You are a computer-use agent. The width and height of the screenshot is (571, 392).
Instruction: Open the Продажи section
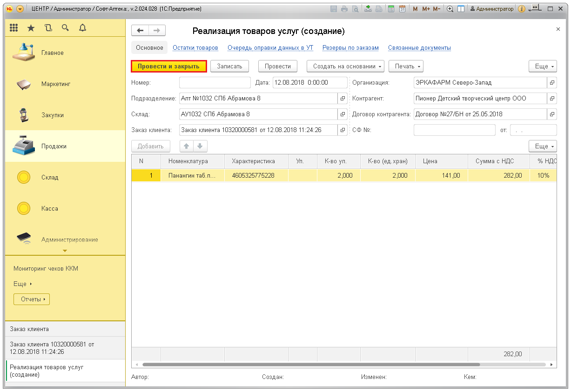click(x=54, y=146)
